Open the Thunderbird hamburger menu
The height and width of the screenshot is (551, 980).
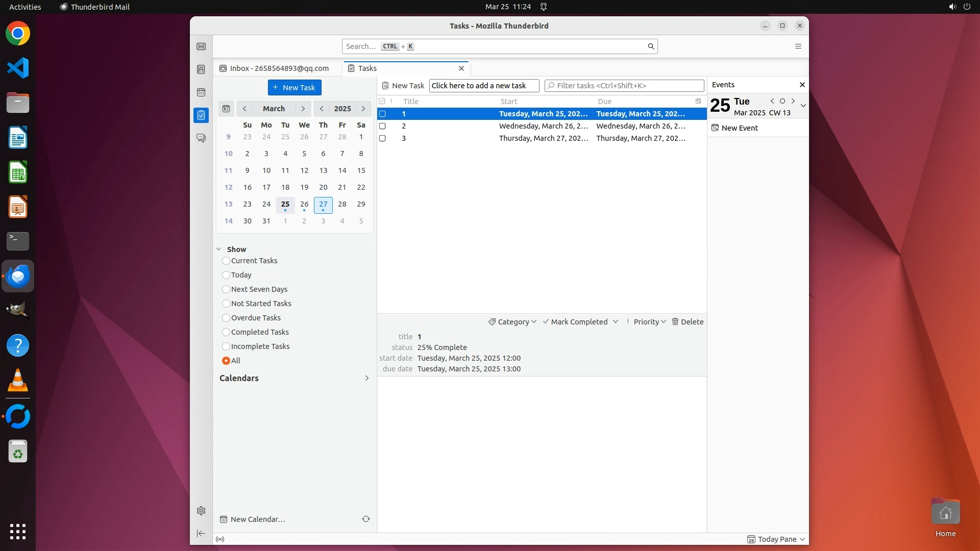tap(798, 46)
